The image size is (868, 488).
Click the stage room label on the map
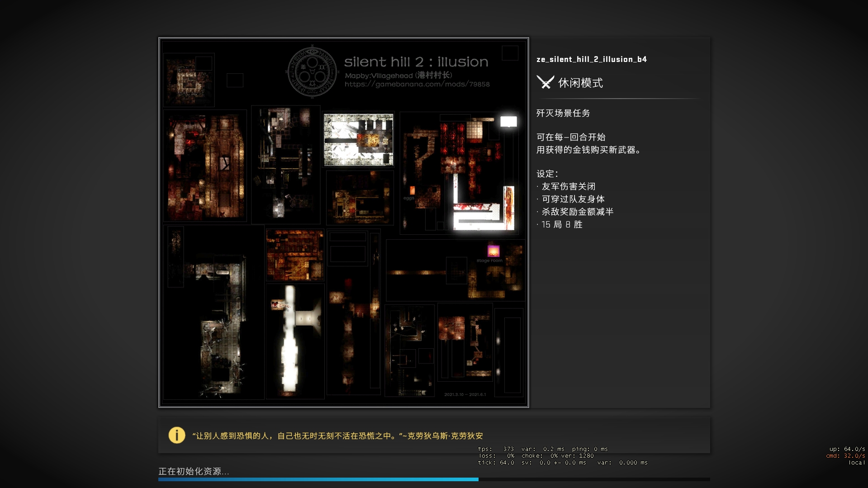[489, 261]
